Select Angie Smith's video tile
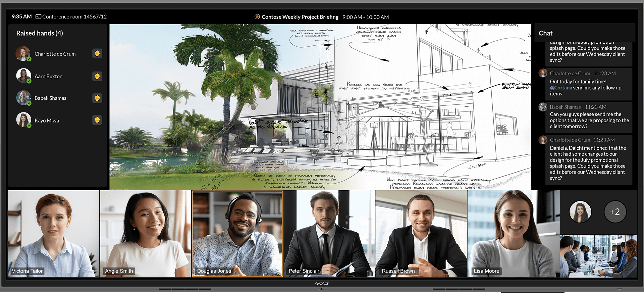The height and width of the screenshot is (293, 644). [x=145, y=234]
